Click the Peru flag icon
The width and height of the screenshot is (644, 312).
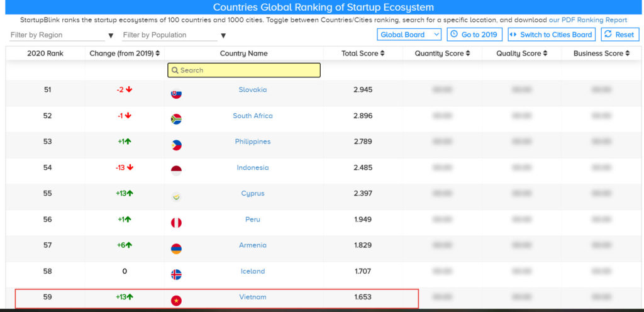(176, 223)
